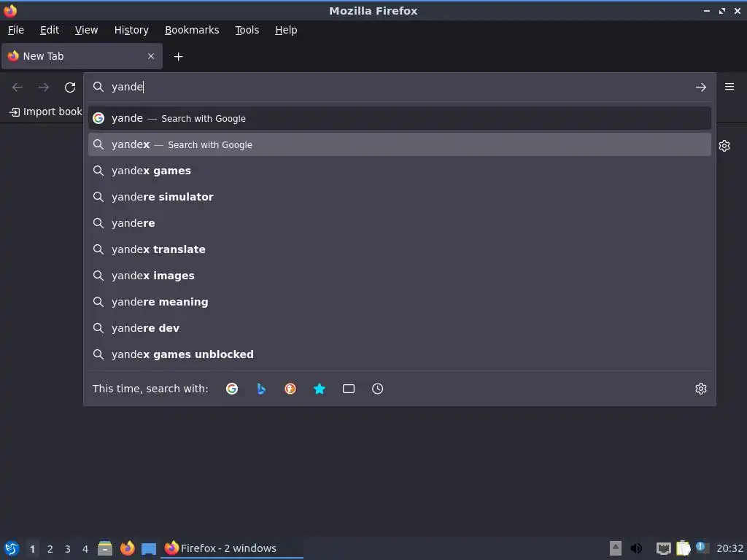Choose the plain 'yandere' suggestion
The image size is (747, 560).
400,223
